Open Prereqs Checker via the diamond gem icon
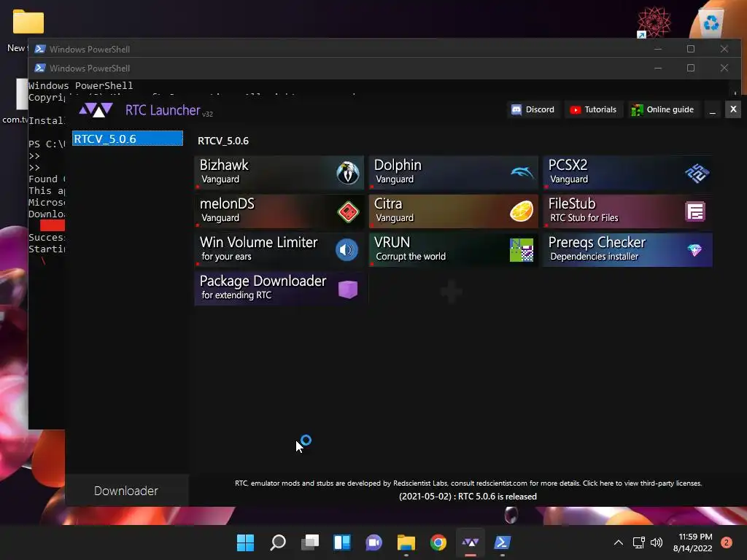The image size is (747, 560). point(694,249)
